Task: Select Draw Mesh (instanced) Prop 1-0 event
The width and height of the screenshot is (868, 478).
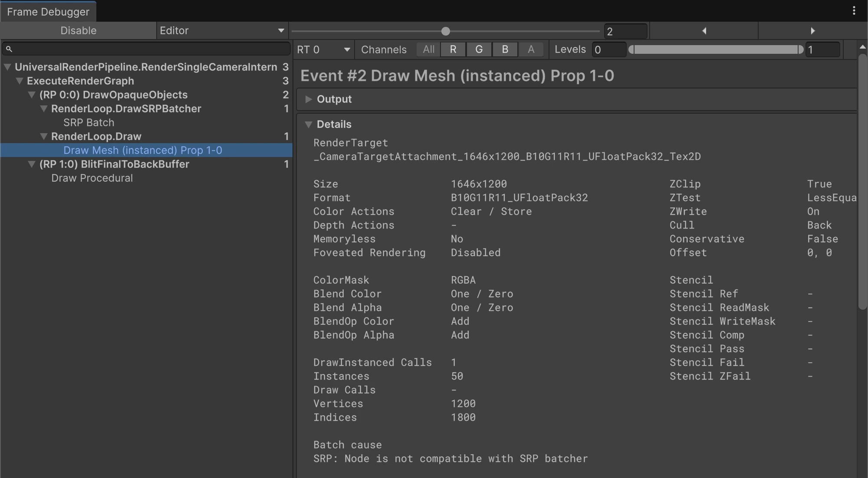Action: (x=146, y=151)
